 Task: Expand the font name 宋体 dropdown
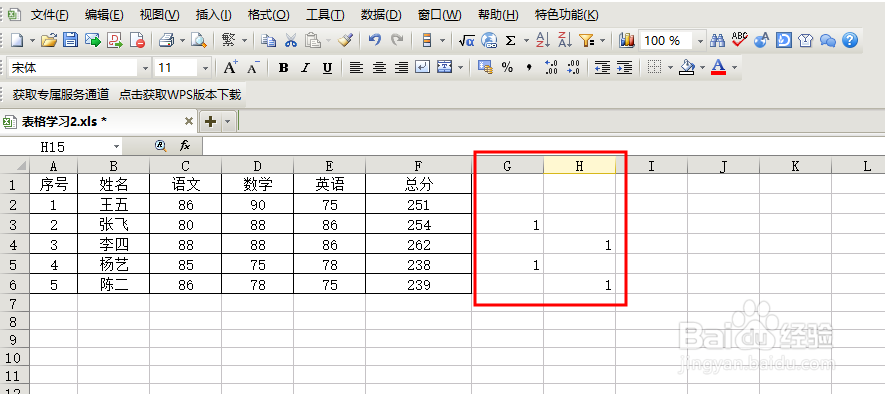(x=146, y=68)
